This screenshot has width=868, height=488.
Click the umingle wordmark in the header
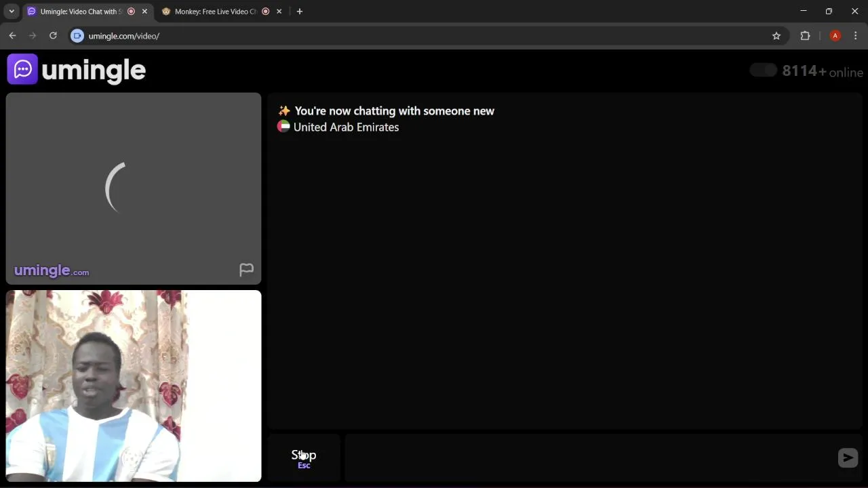[94, 70]
